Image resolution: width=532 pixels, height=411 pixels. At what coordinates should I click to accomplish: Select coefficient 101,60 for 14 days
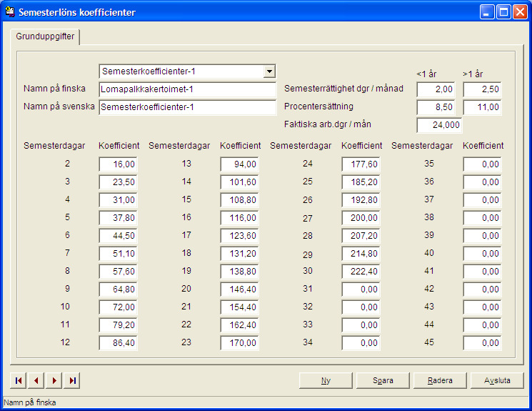[x=239, y=182]
